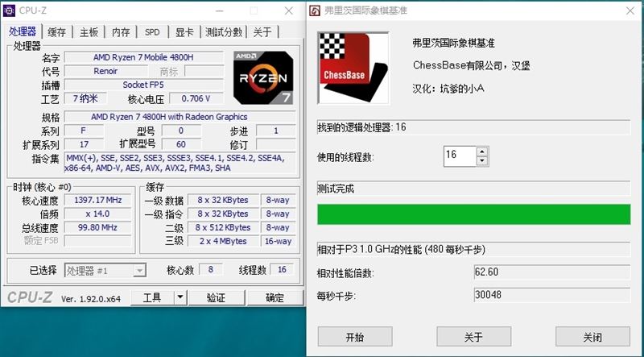
Task: Open the 显卡 tab
Action: (x=184, y=32)
